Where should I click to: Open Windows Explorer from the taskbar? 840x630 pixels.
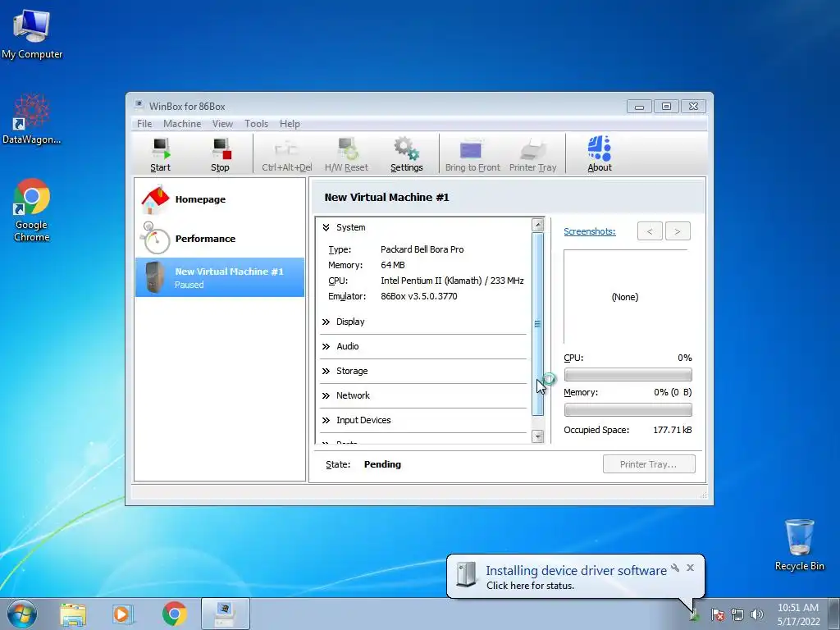73,614
